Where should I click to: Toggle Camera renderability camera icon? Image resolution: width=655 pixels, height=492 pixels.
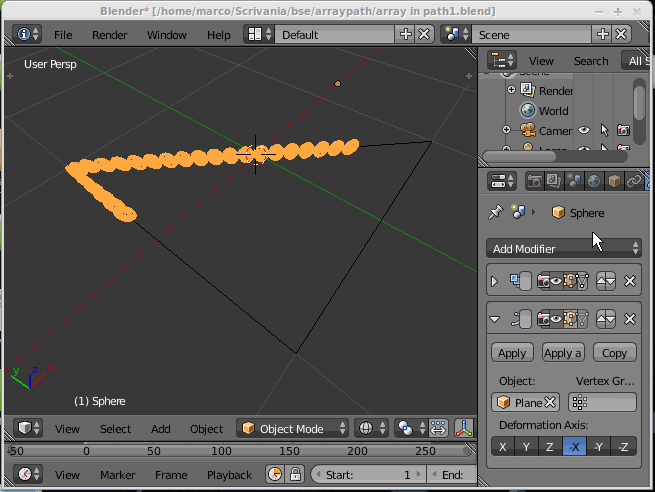coord(623,130)
